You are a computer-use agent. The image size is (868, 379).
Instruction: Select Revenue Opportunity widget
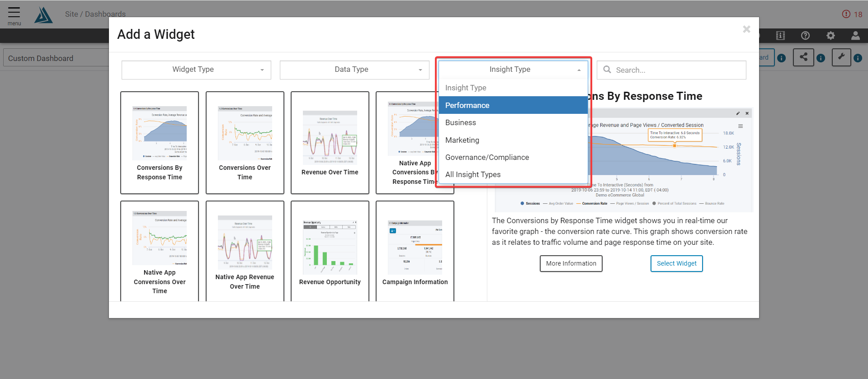click(x=330, y=251)
